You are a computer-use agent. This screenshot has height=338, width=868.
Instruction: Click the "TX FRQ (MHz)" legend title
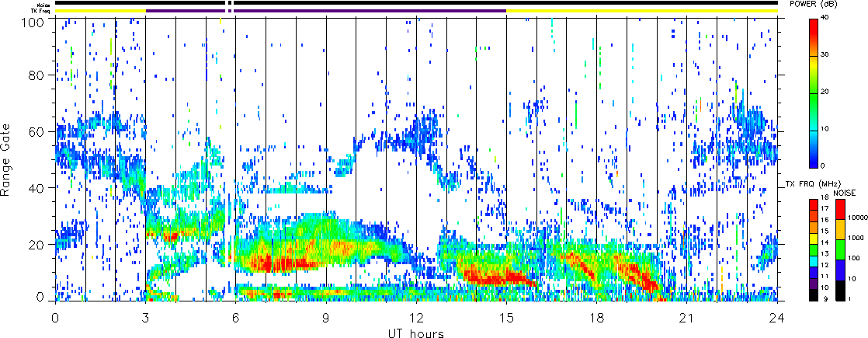813,184
